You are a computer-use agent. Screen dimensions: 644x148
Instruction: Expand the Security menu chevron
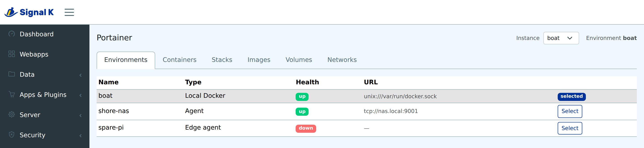point(80,136)
